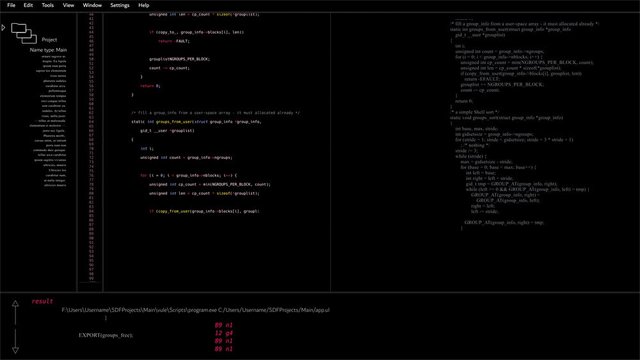Viewport: 640px width, 360px height.
Task: Click 'int gidsetsize = group_info->ngroups' in right pane
Action: pyautogui.click(x=494, y=134)
